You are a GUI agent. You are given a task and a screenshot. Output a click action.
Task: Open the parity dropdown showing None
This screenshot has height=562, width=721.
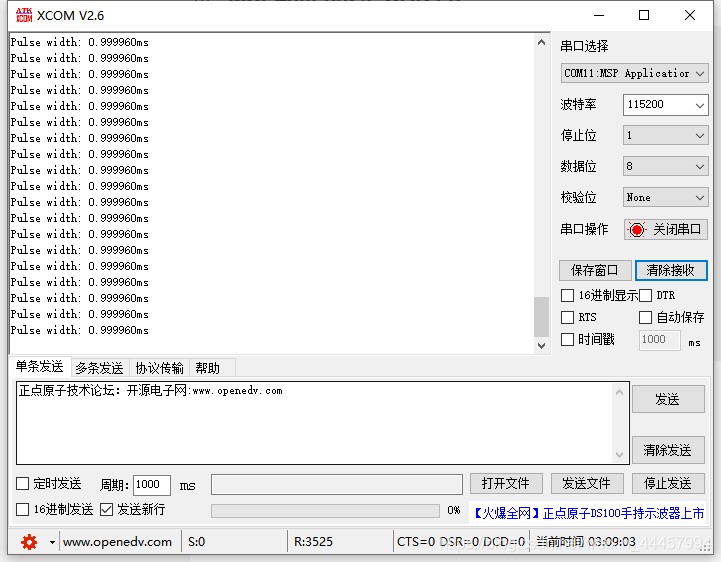(x=665, y=198)
